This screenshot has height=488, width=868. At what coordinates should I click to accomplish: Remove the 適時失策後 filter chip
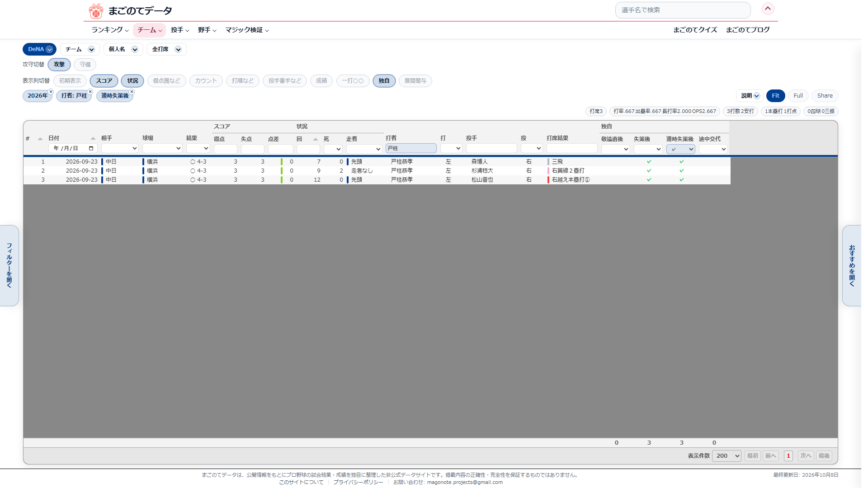132,92
